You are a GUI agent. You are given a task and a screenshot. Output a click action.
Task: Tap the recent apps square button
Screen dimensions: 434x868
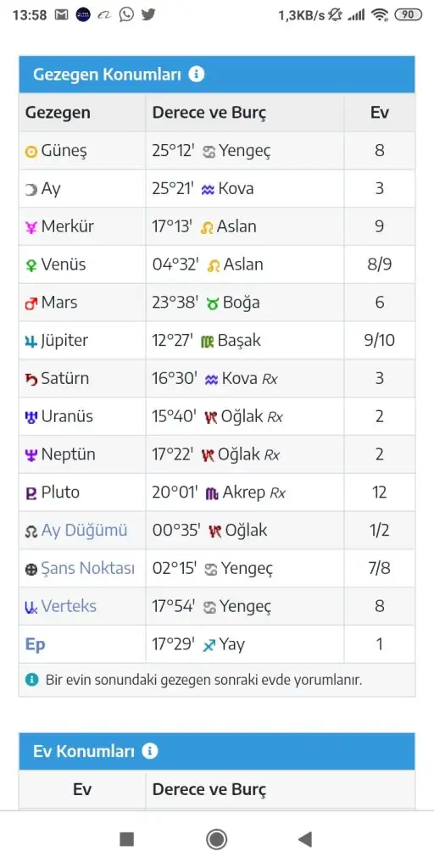tap(127, 839)
